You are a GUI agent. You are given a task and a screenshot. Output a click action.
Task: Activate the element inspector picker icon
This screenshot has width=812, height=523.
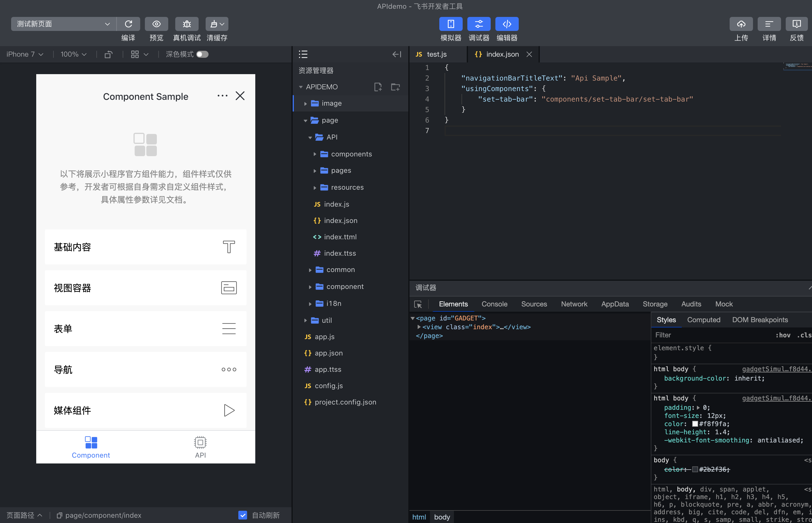pyautogui.click(x=418, y=304)
